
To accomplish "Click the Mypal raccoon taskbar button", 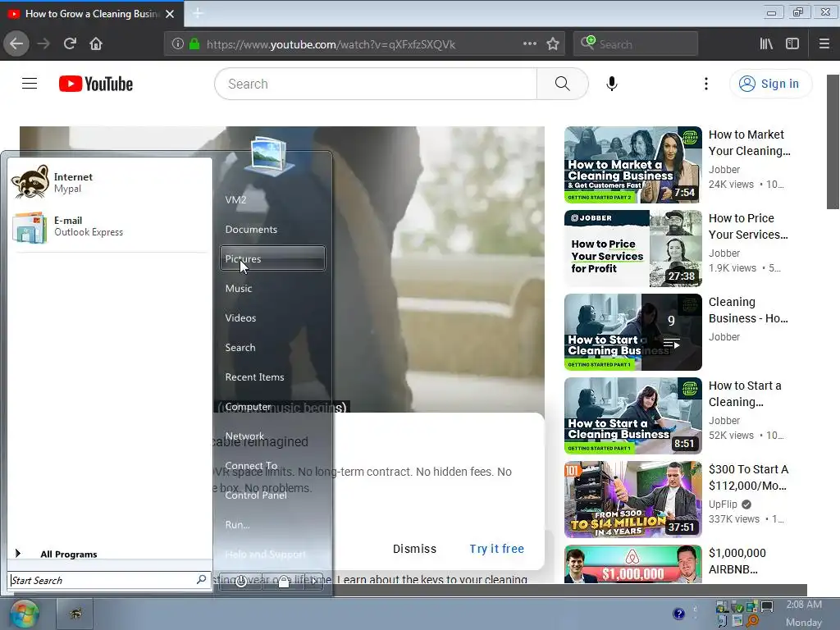I will [x=75, y=614].
